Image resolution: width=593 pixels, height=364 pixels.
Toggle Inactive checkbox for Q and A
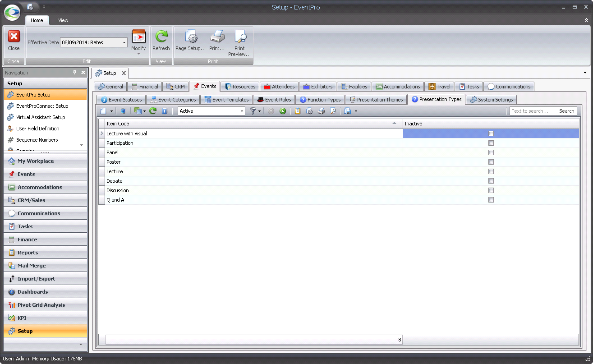click(491, 200)
